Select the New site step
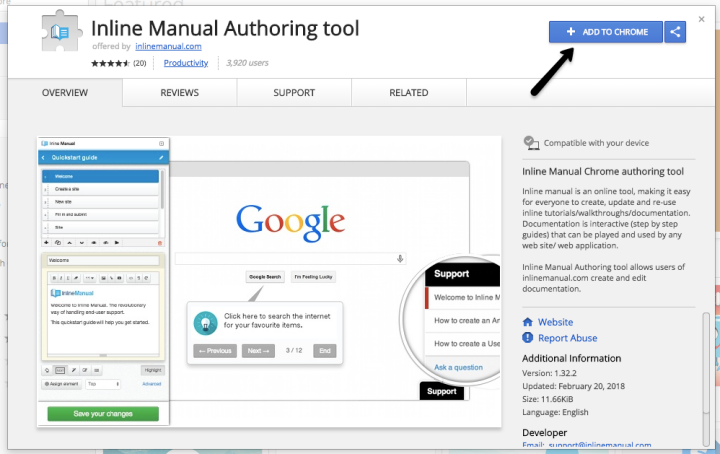Image resolution: width=720 pixels, height=454 pixels. [100, 202]
